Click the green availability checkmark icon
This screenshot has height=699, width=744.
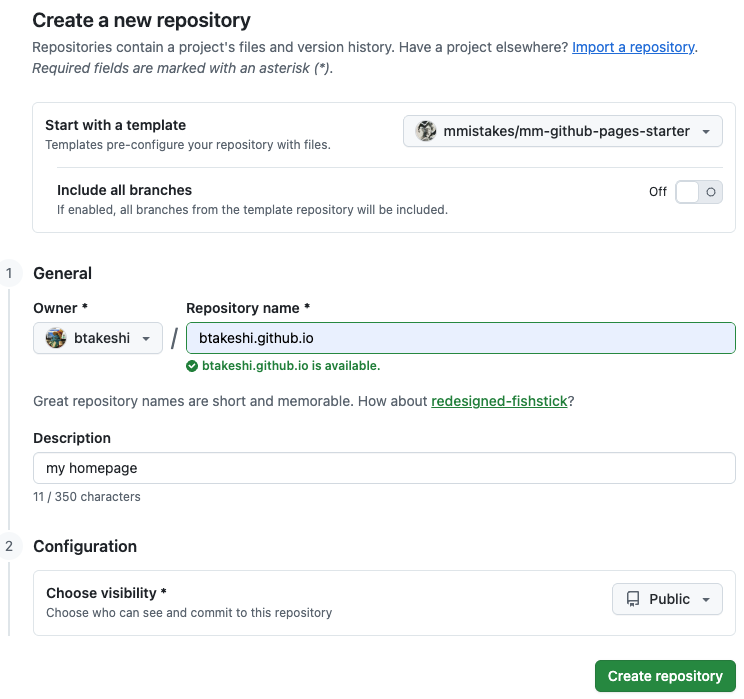(192, 366)
